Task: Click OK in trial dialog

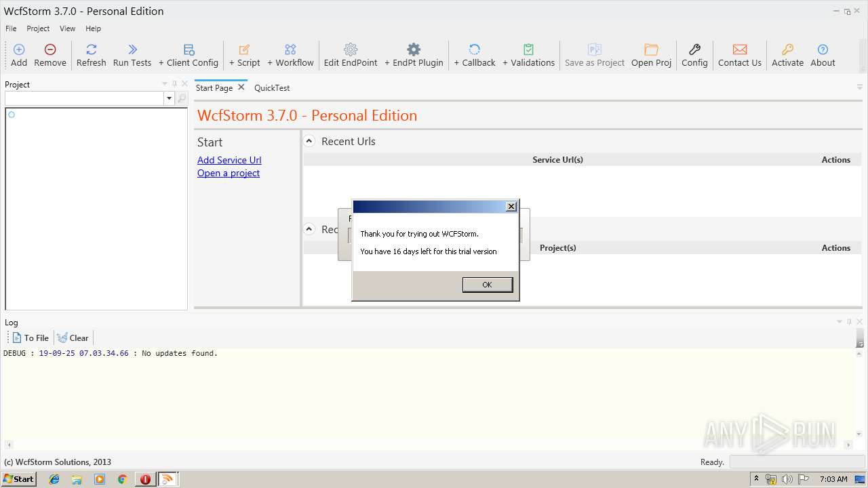Action: click(487, 285)
